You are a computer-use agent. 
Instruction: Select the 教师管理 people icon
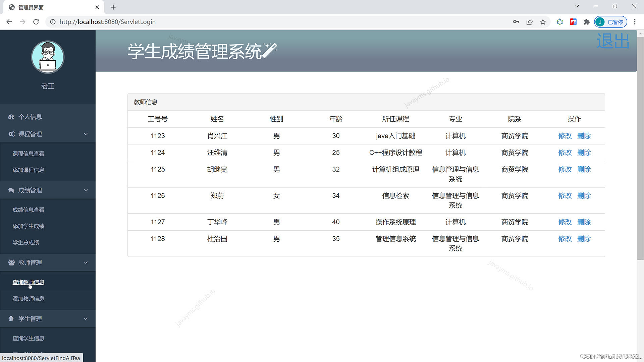pos(11,262)
